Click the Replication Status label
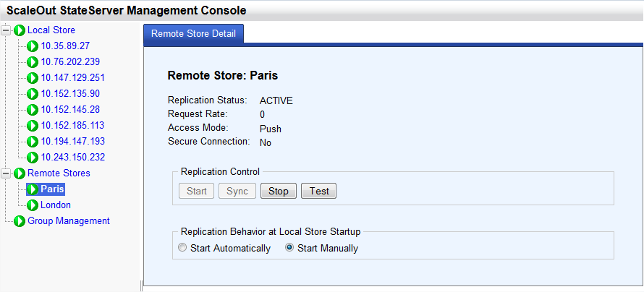Screen dimensions: 644x292 (208, 100)
